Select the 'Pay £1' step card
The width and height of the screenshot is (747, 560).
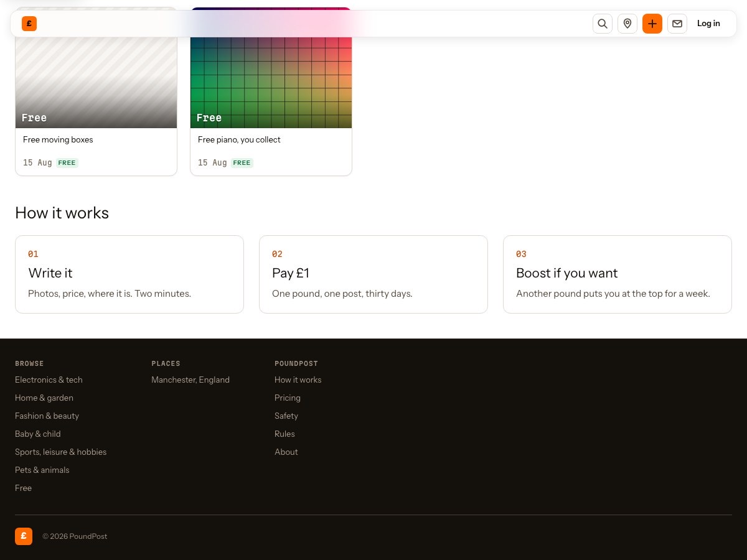click(374, 274)
